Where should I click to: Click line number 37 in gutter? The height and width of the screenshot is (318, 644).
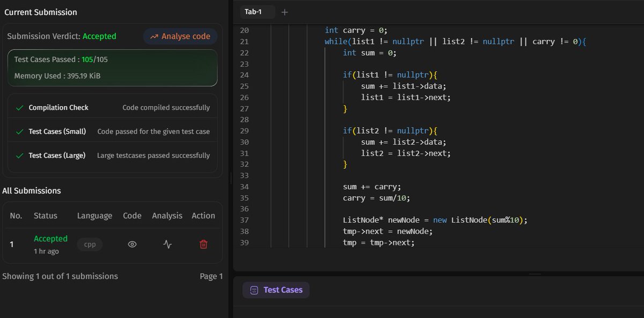pos(244,220)
